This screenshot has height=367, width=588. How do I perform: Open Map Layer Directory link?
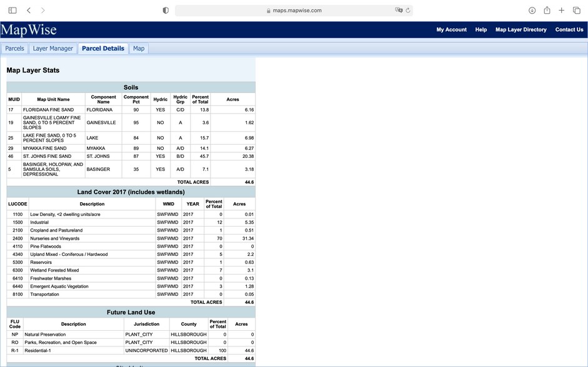[x=521, y=30]
